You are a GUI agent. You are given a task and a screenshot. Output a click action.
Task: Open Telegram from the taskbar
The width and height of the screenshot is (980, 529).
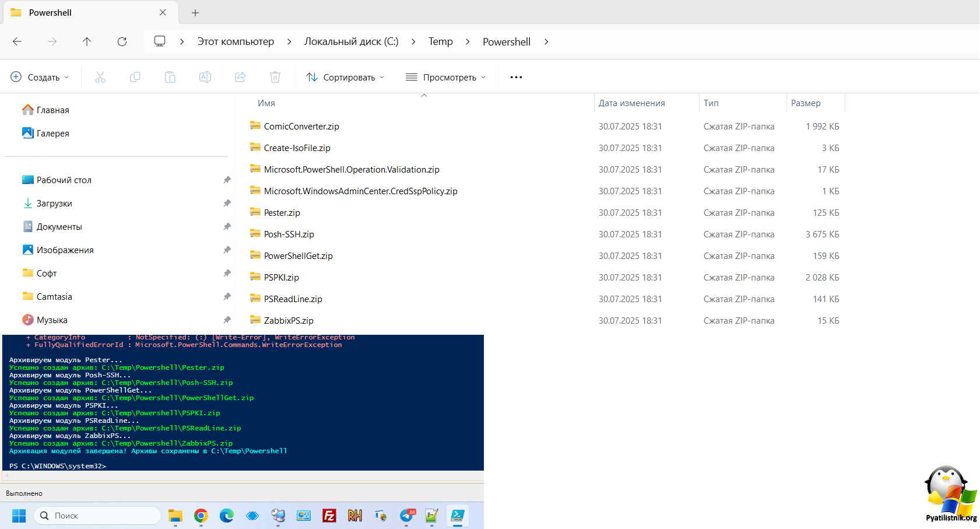click(407, 516)
